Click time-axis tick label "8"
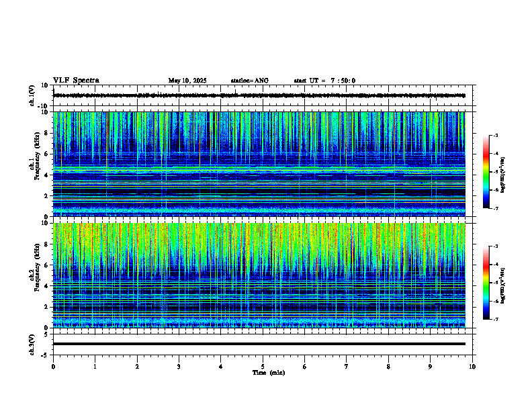Screen dimensions: 532x411 point(388,367)
